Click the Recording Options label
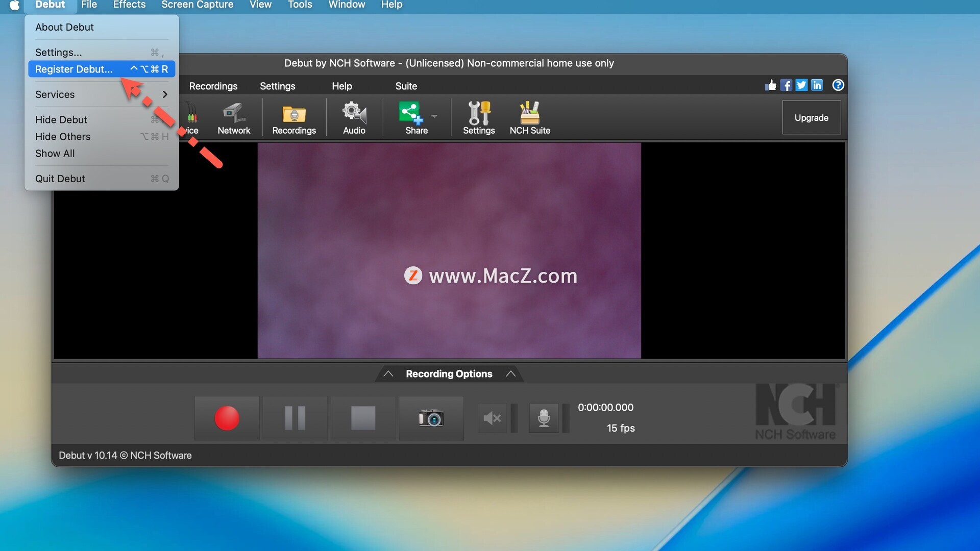 449,374
